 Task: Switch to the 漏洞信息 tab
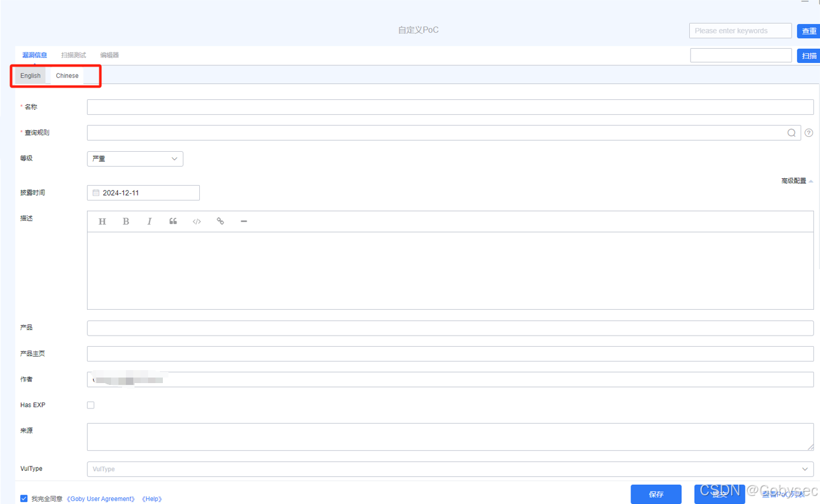pos(35,55)
